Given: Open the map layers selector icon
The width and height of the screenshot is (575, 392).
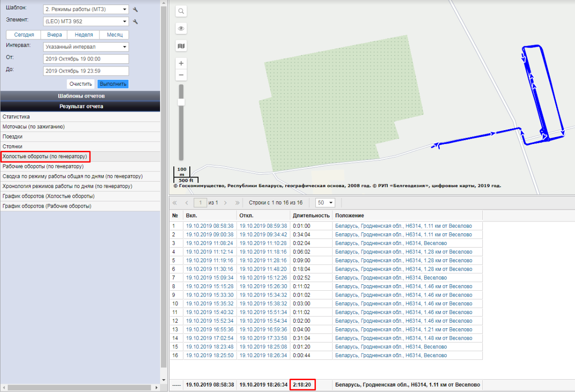Looking at the screenshot, I should tap(181, 46).
